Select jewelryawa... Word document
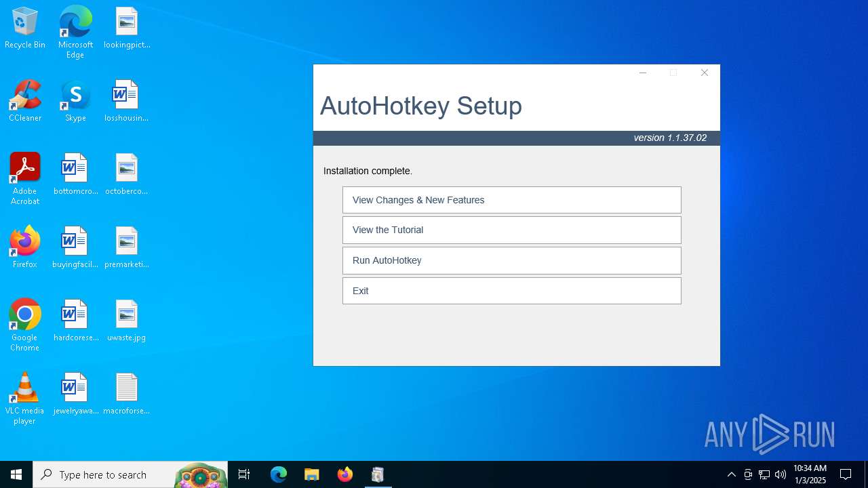This screenshot has width=868, height=488. point(75,394)
